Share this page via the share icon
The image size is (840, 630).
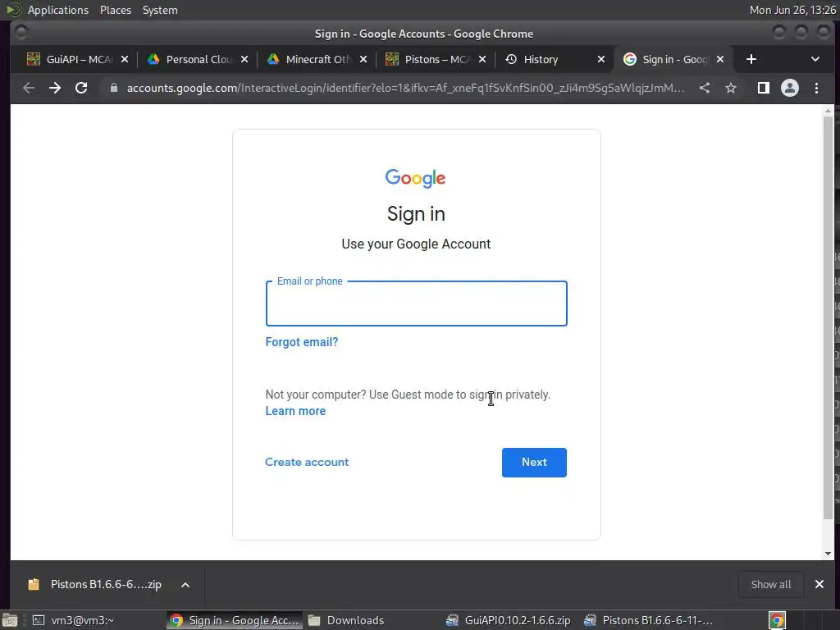705,88
